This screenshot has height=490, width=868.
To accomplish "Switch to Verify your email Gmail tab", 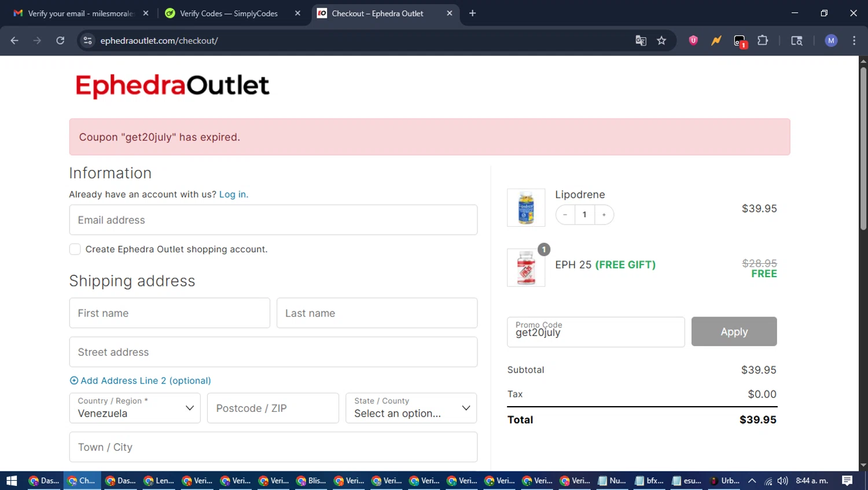I will pos(80,13).
